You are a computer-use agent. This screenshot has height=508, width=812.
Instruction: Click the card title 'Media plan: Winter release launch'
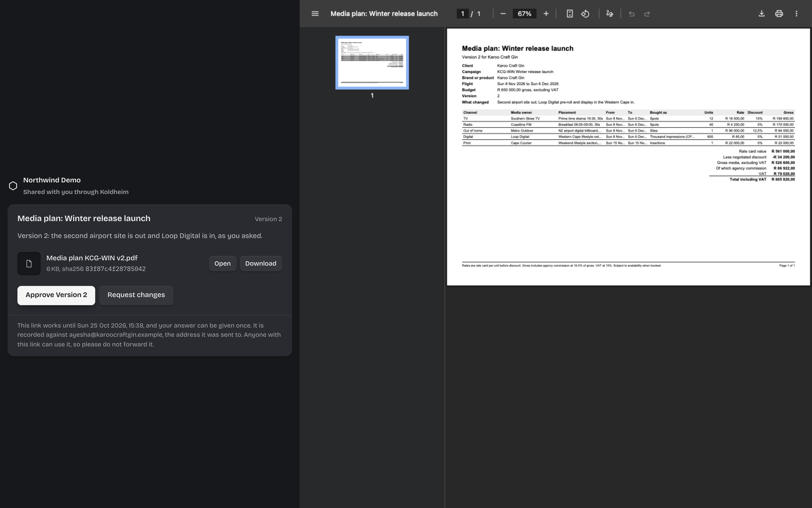pos(84,218)
